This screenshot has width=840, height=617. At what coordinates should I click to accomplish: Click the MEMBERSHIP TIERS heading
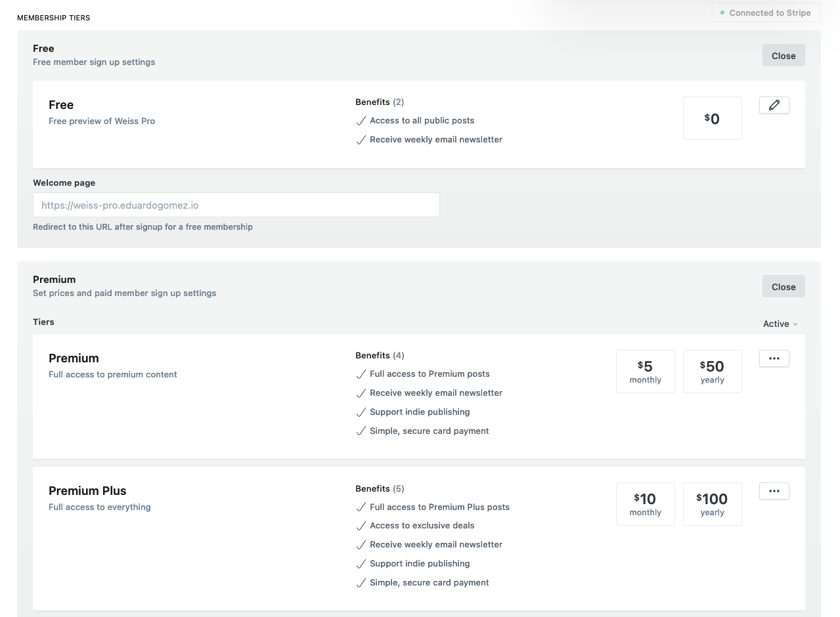click(x=54, y=18)
